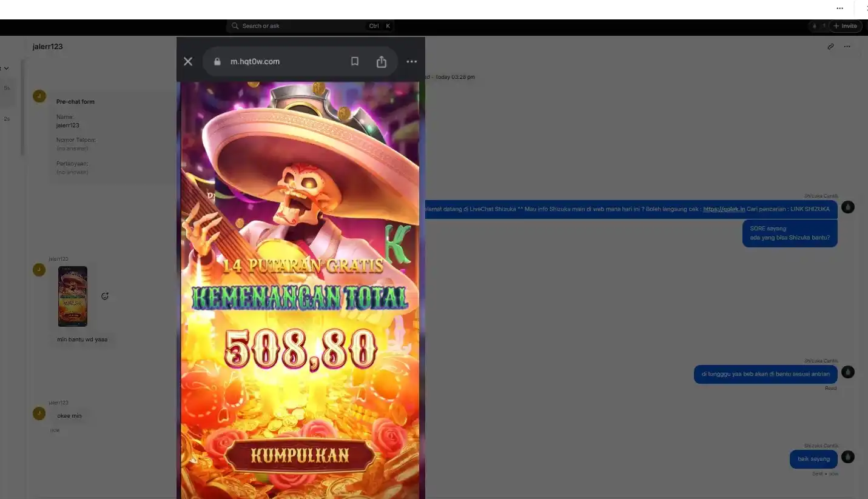868x499 pixels.
Task: Click the Pre-chat form heading
Action: (x=75, y=102)
